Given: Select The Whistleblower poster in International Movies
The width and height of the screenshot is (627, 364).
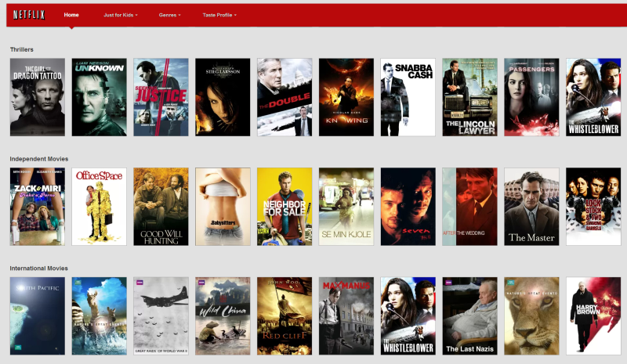Looking at the screenshot, I should (x=408, y=316).
